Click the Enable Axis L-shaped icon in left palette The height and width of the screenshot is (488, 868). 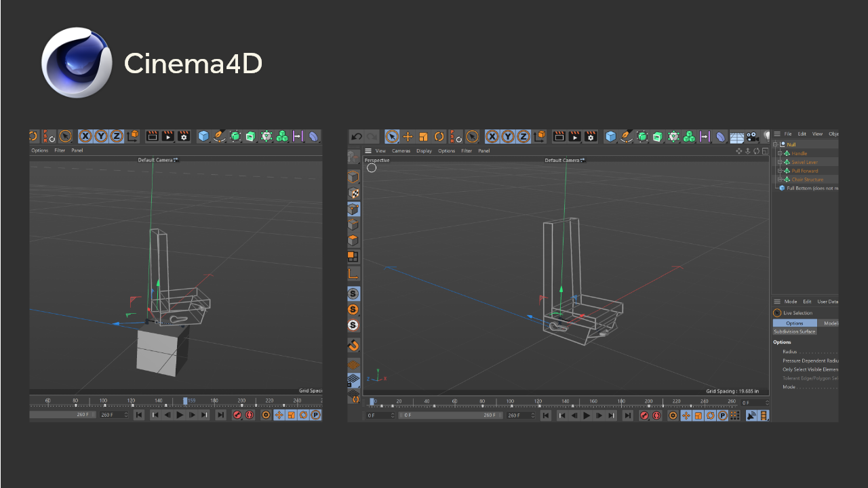353,273
